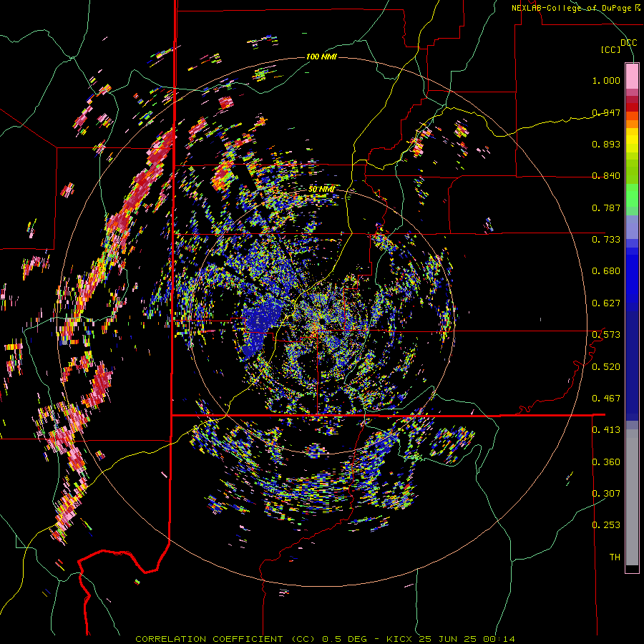Click the 100 NMI range ring label

pos(321,57)
